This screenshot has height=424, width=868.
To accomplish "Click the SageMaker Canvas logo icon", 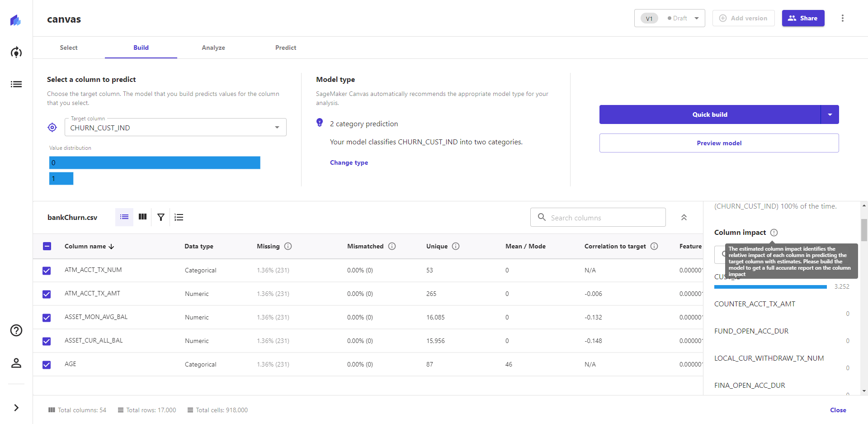I will pos(16,20).
